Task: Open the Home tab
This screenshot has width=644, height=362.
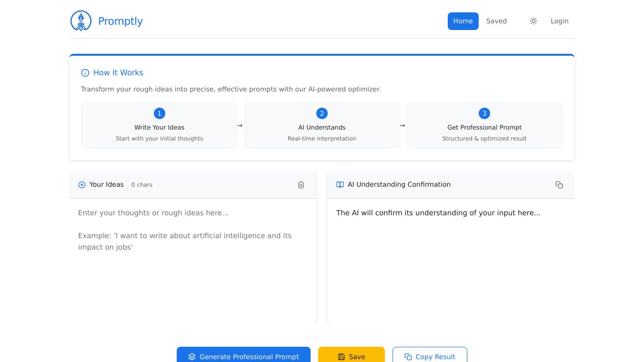Action: pyautogui.click(x=463, y=21)
